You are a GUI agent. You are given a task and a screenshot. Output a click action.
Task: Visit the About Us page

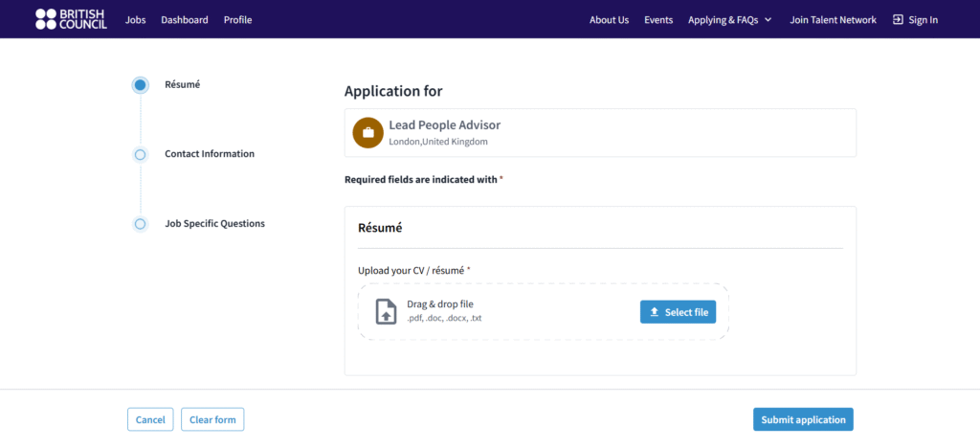609,20
